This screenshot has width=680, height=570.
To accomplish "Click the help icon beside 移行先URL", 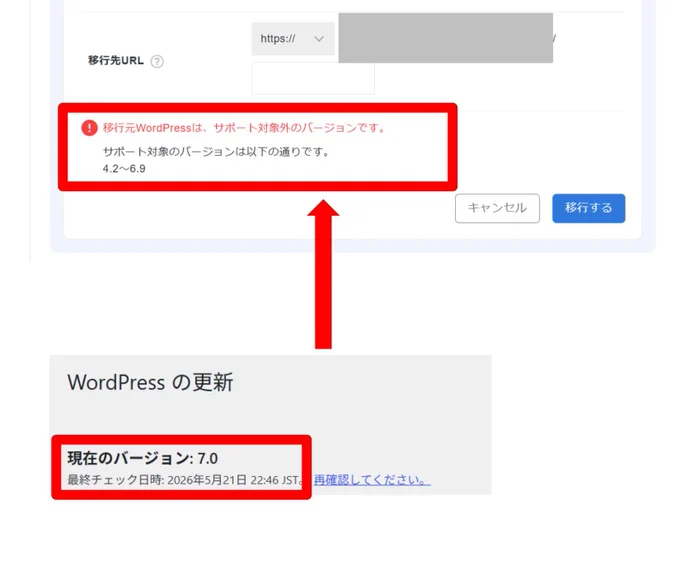I will [x=157, y=62].
